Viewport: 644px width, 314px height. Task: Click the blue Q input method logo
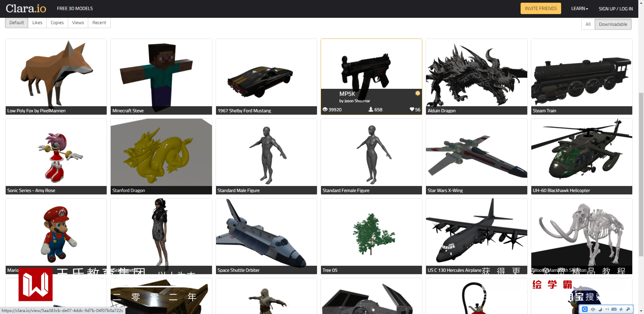pyautogui.click(x=585, y=309)
